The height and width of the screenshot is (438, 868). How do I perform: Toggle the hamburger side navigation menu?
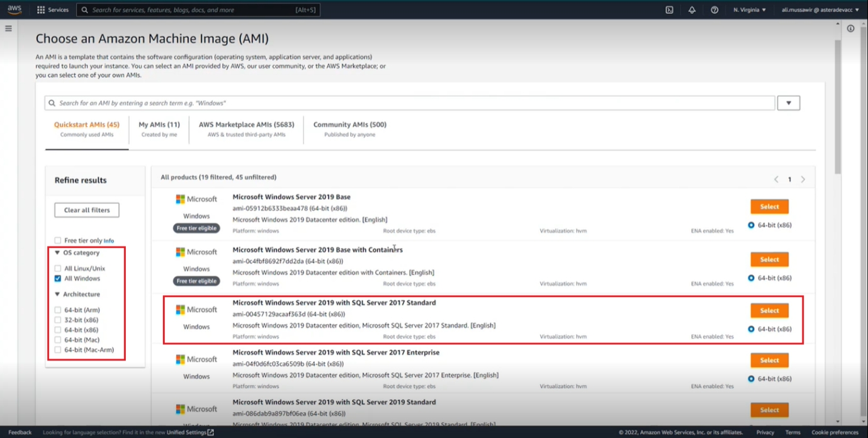[8, 28]
